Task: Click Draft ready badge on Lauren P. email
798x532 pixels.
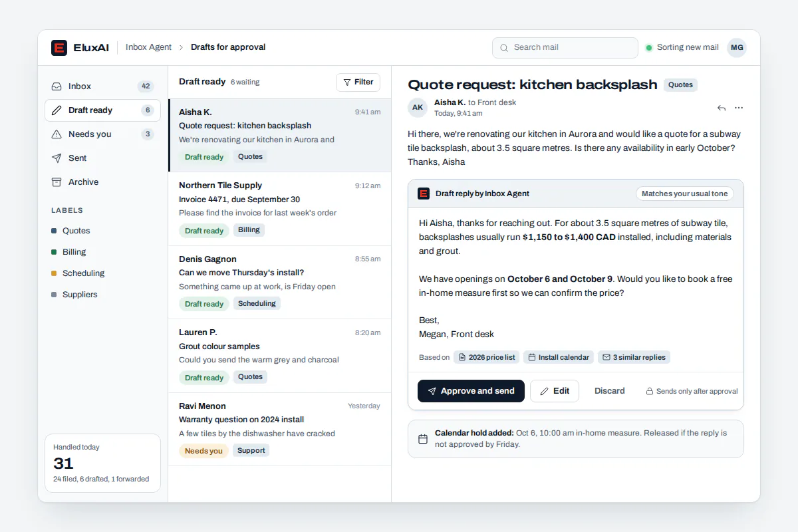Action: click(x=204, y=378)
